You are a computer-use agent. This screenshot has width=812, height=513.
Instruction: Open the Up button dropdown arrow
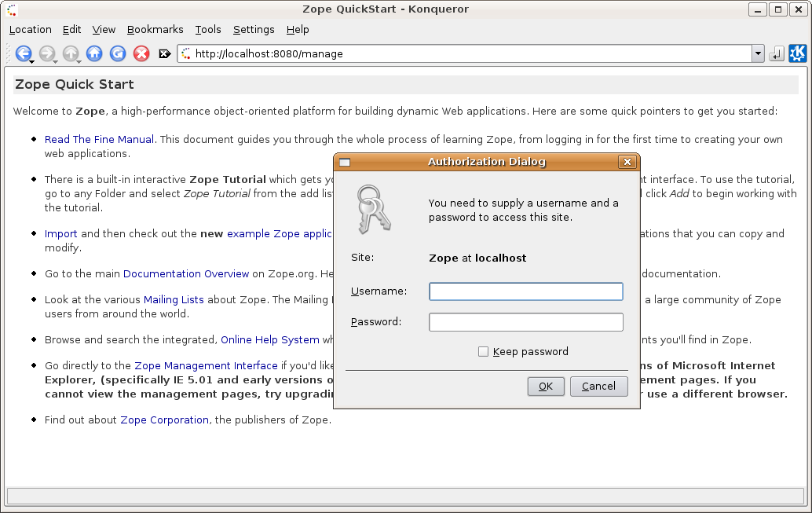pos(79,62)
